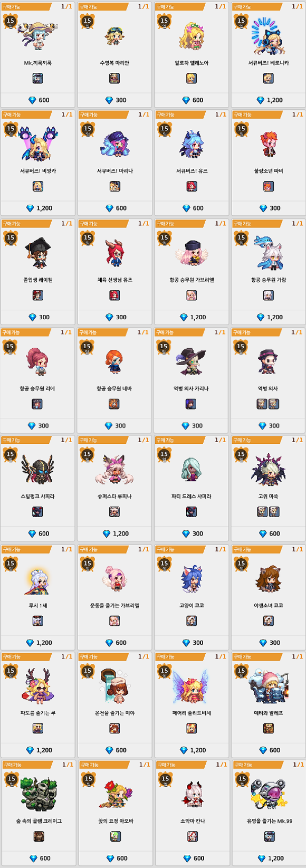Image resolution: width=306 pixels, height=868 pixels.
Task: Click the 300 gem price under 체육 선생님 유즈
Action: [x=116, y=317]
